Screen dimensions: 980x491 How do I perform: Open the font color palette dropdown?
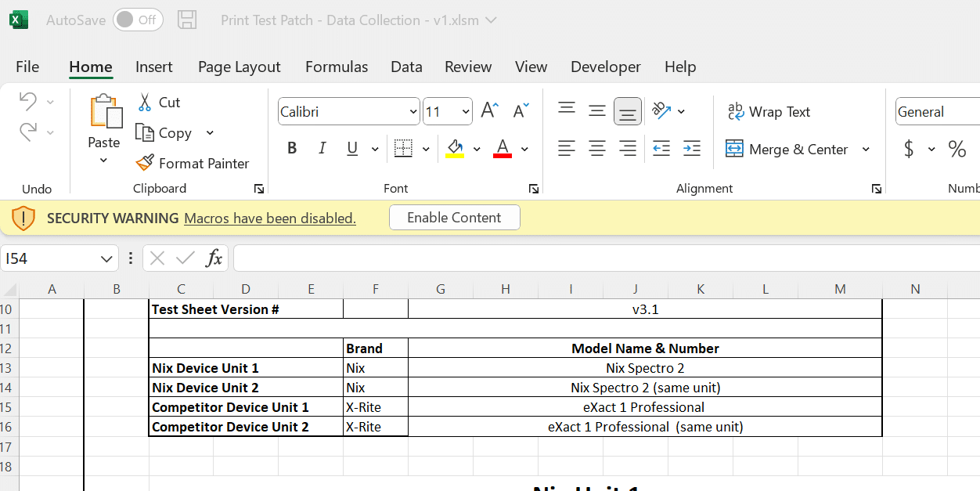click(524, 150)
